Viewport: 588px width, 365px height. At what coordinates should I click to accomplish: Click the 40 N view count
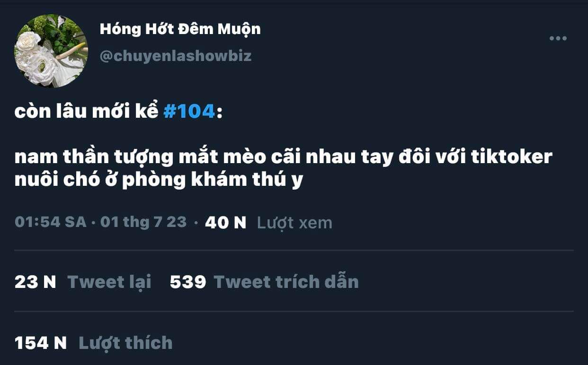pyautogui.click(x=225, y=222)
